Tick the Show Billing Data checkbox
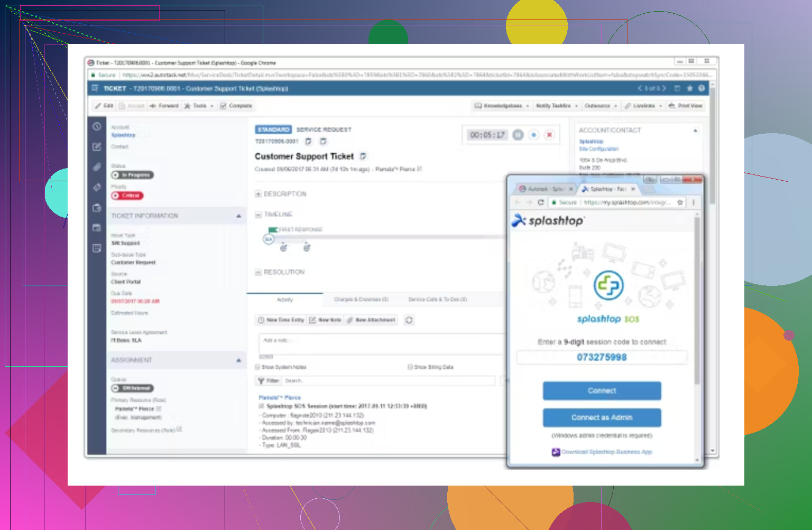 tap(410, 367)
